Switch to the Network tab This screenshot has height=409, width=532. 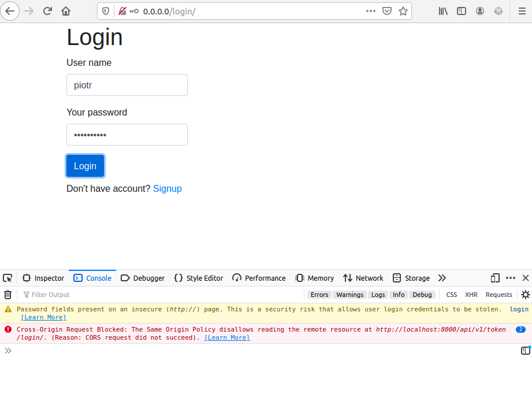[363, 278]
